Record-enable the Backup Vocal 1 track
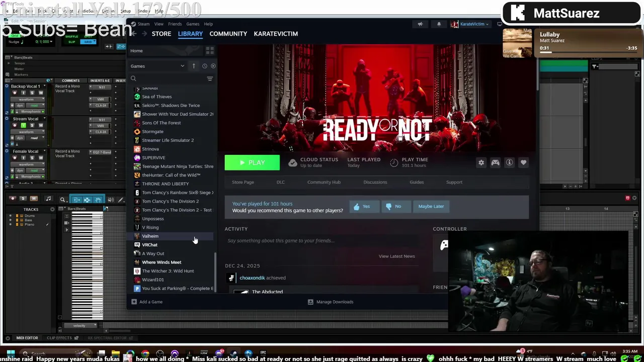The width and height of the screenshot is (644, 362). click(14, 93)
